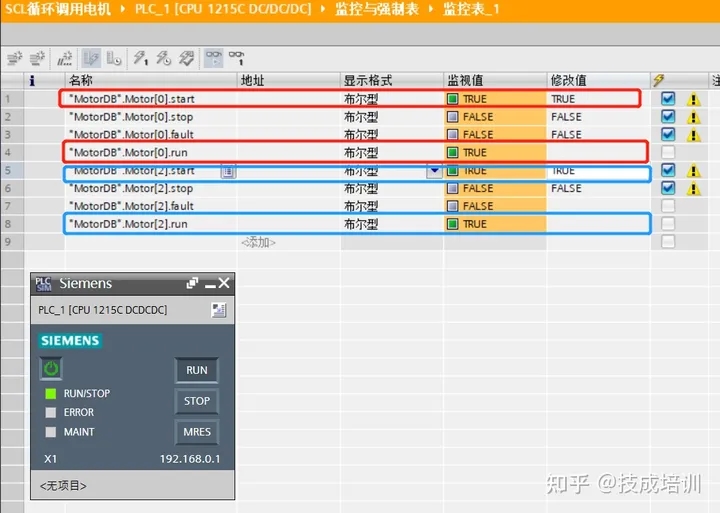Viewport: 720px width, 513px height.
Task: Toggle the advanced settings columns icon with clock
Action: coord(113,58)
